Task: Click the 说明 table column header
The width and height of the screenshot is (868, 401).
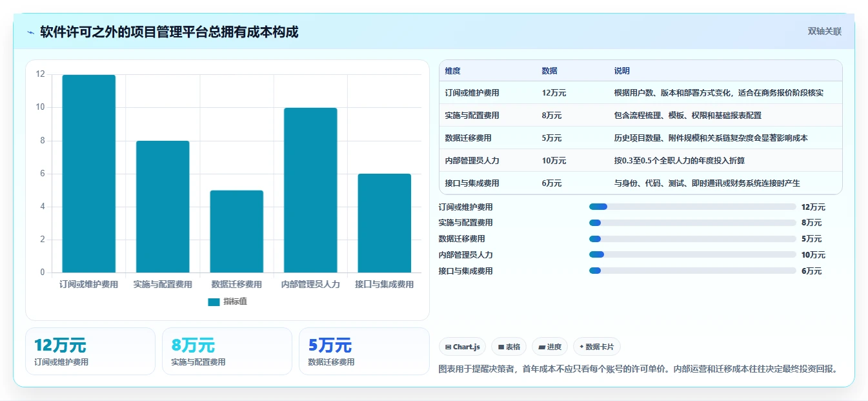Action: coord(622,71)
